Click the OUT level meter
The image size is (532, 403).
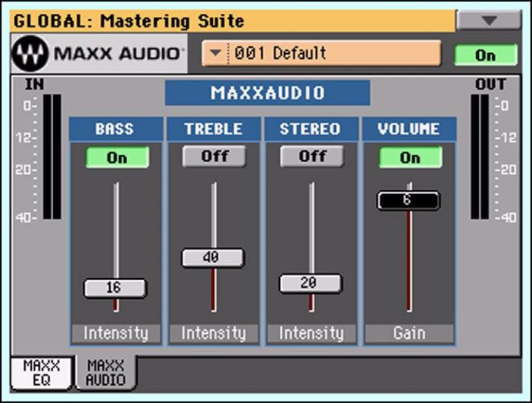coord(479,157)
